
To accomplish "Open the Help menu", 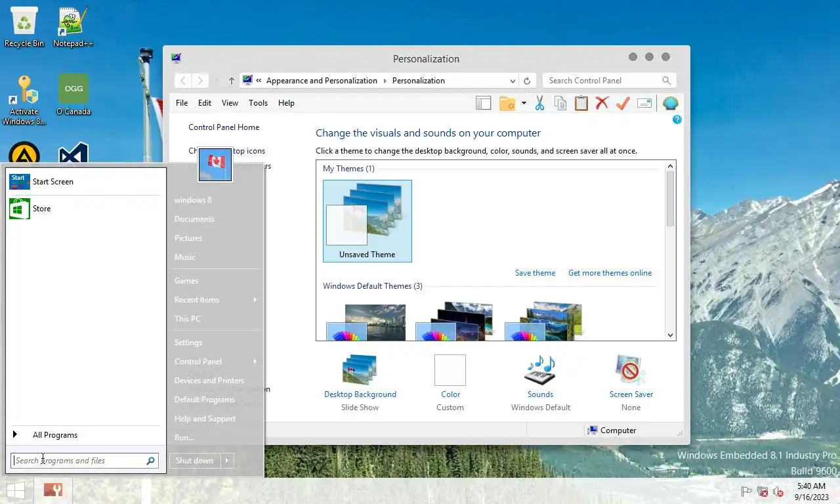I will tap(286, 103).
